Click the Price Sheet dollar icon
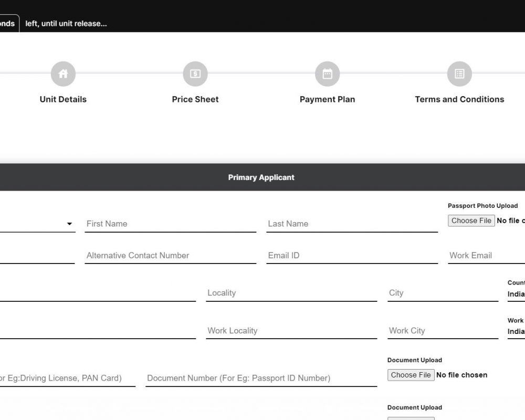The height and width of the screenshot is (420, 525). (195, 73)
